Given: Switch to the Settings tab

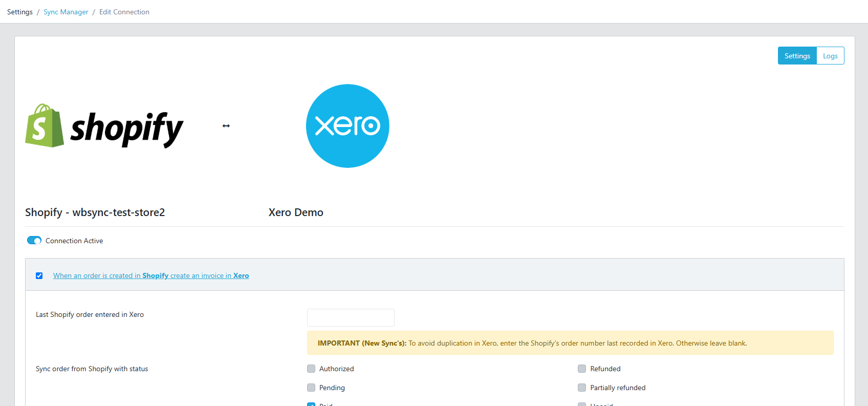Looking at the screenshot, I should (797, 56).
